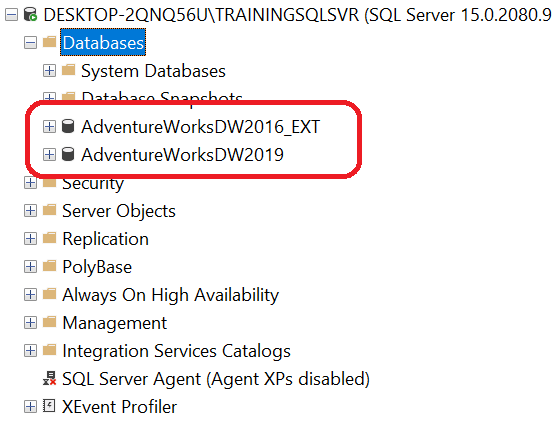
Task: Expand the System Databases folder
Action: [49, 71]
